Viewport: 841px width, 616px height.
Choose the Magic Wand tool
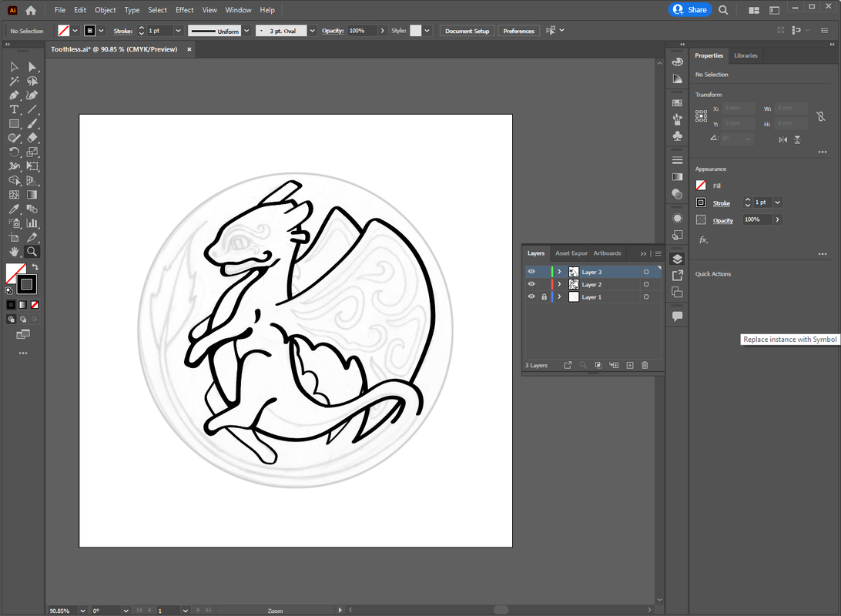point(14,81)
